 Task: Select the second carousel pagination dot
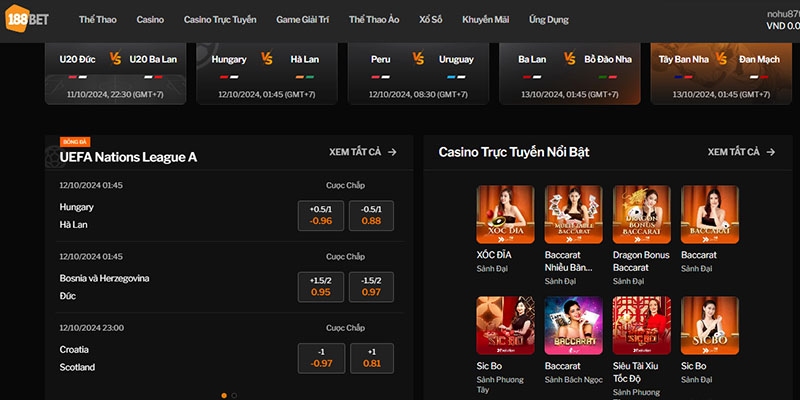click(234, 395)
